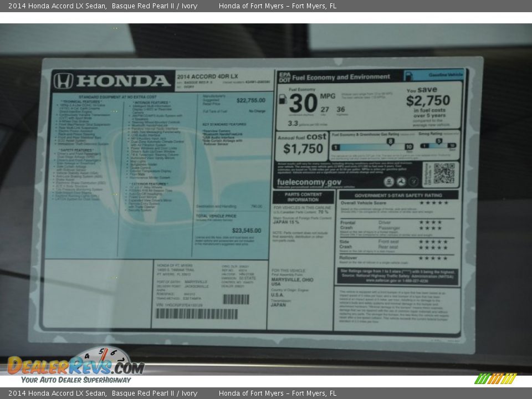Screen dimensions: 532x399
Task: Click the colored stripes icon at bottom right
Action: [495, 378]
